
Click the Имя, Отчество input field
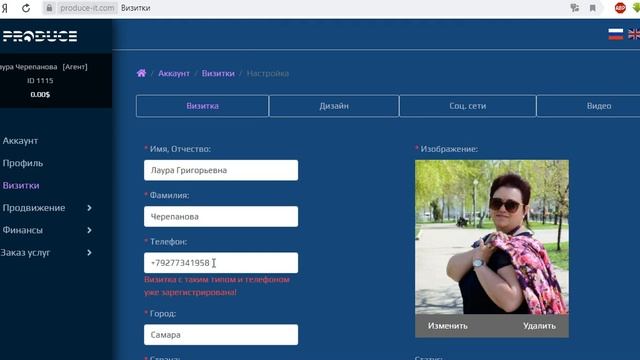point(221,170)
